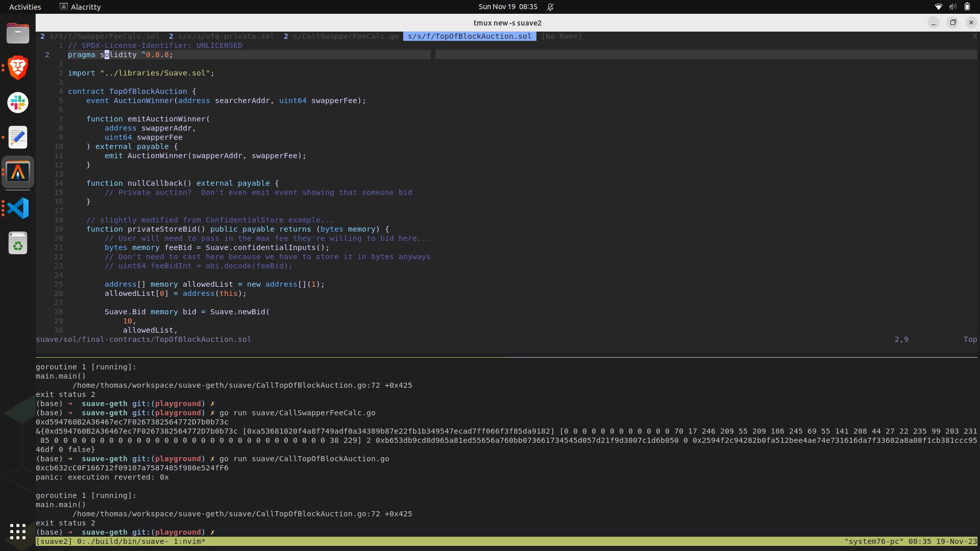The width and height of the screenshot is (980, 551).
Task: Click the "go run suave/CallSwapperFeeCalc.go" command
Action: (x=298, y=413)
